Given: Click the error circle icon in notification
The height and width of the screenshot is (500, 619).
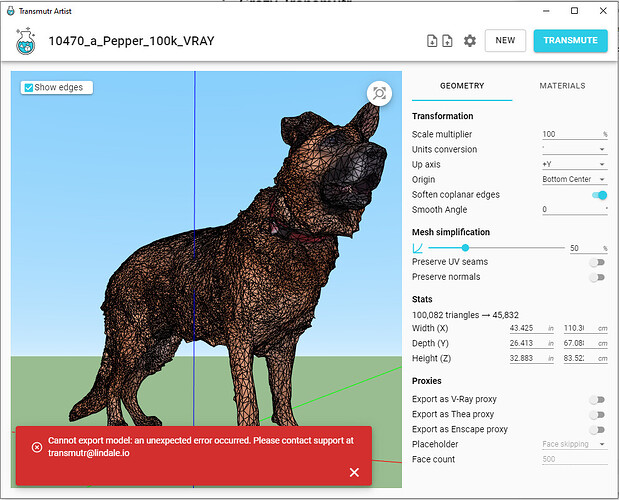Looking at the screenshot, I should [37, 447].
